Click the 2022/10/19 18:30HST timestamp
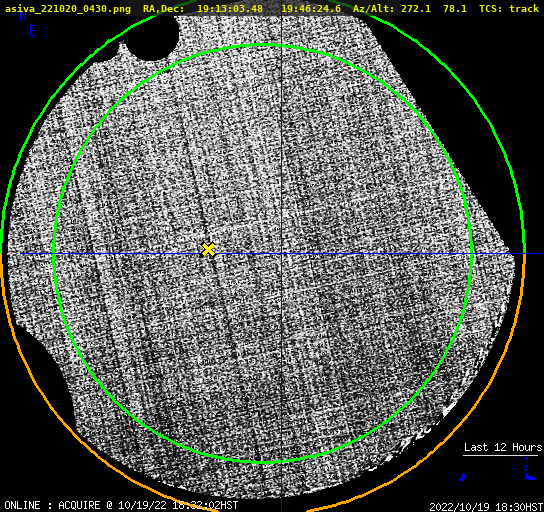This screenshot has height=512, width=544. [486, 507]
